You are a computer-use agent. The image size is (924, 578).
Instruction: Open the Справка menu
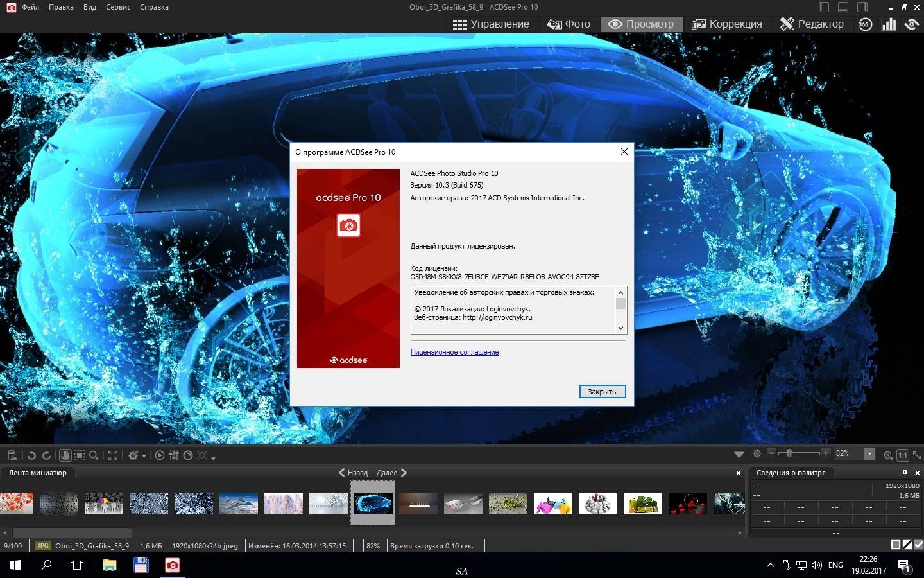(154, 7)
